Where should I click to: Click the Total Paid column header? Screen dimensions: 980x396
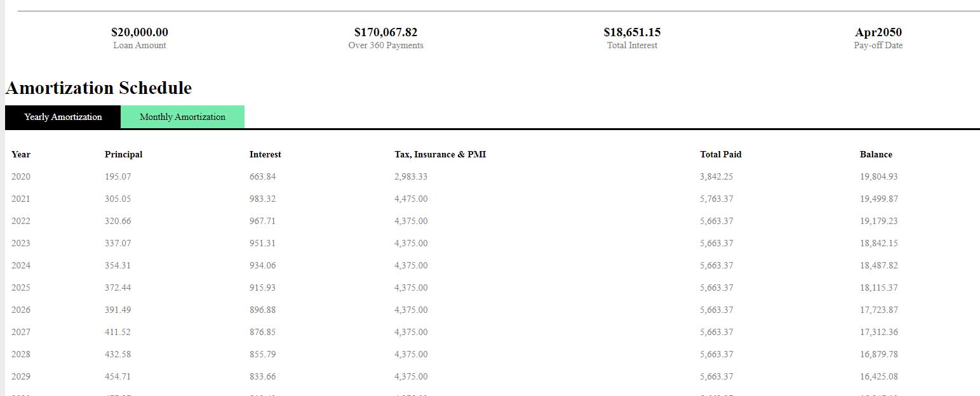point(720,154)
